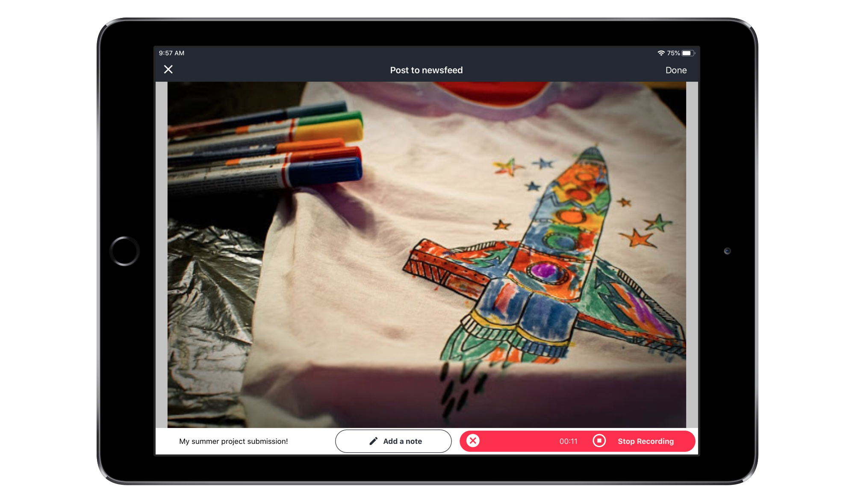Tap the battery indicator icon
Screen dimensions: 855x504
tap(688, 53)
